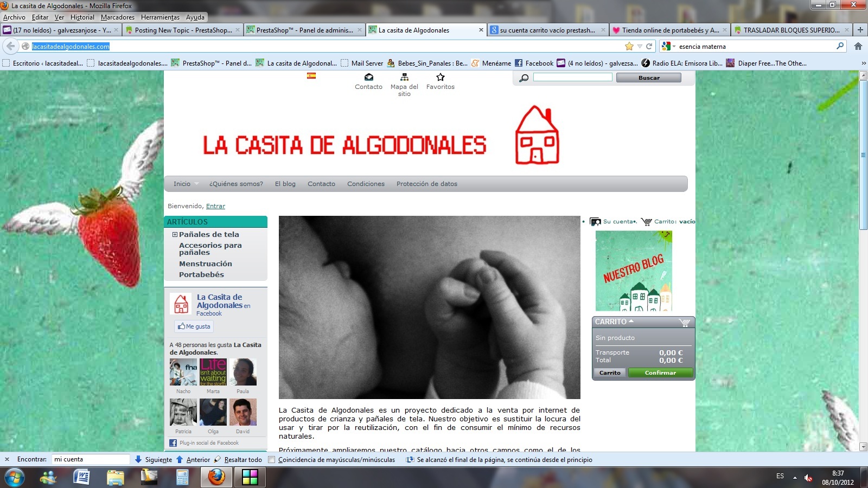Click the red house logo

(537, 134)
